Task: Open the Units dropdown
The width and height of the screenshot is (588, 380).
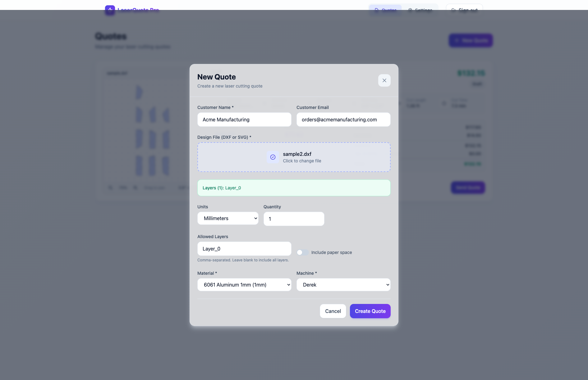Action: pyautogui.click(x=228, y=218)
